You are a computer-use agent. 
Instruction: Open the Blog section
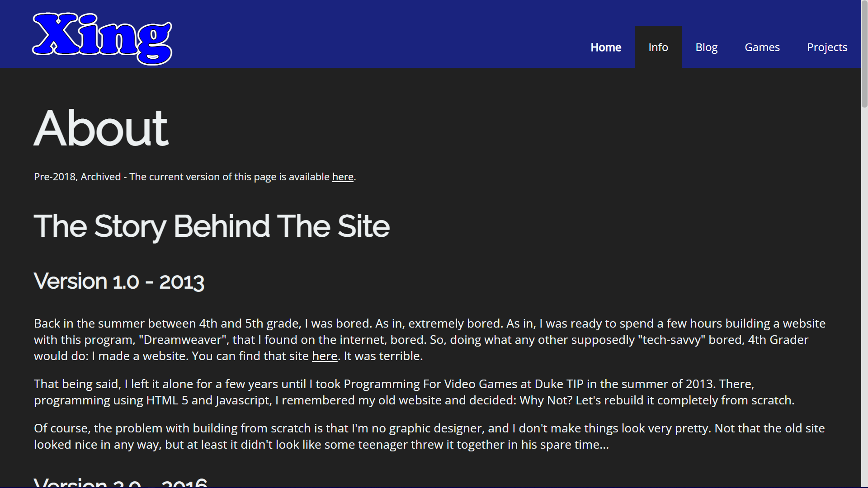(x=706, y=47)
